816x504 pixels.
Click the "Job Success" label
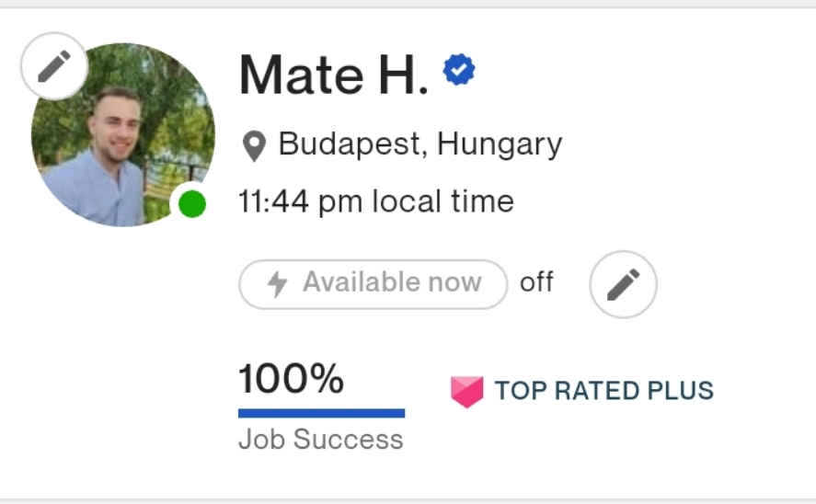coord(320,440)
